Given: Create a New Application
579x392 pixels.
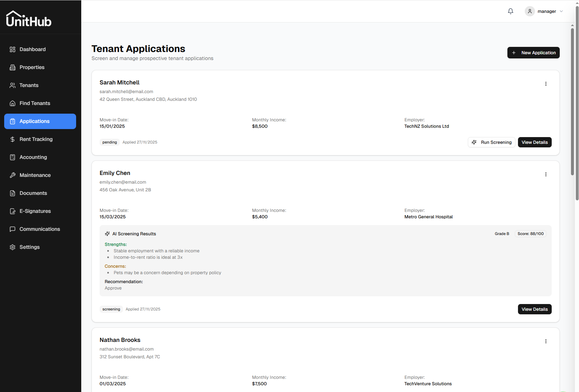Looking at the screenshot, I should coord(533,53).
